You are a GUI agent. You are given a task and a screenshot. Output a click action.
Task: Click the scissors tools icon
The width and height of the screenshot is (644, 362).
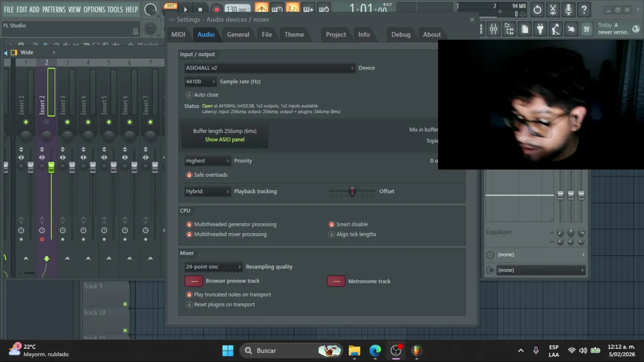click(553, 10)
